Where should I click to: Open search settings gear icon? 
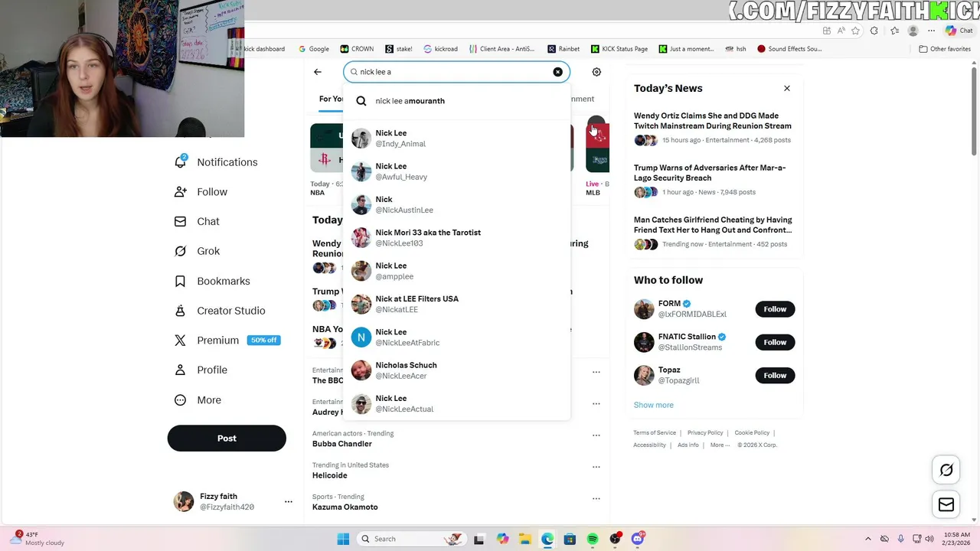(x=596, y=72)
